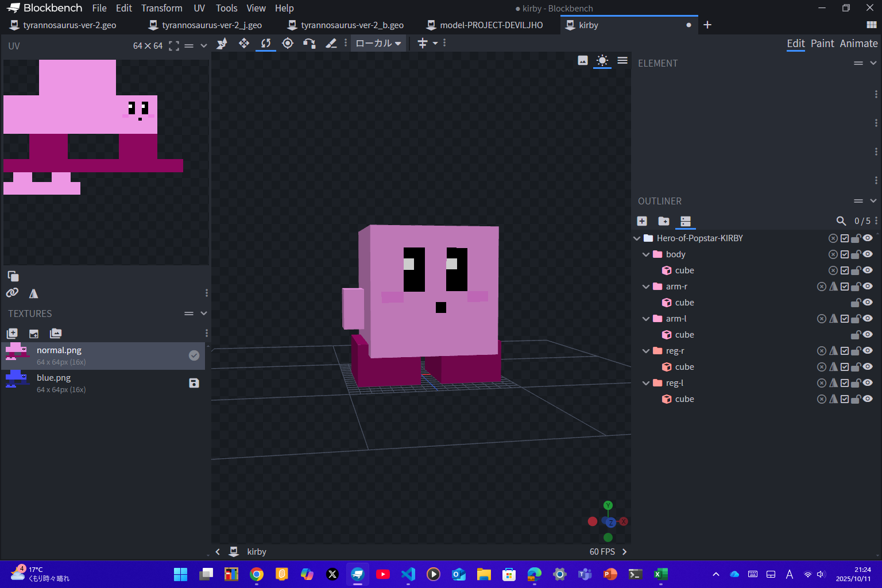This screenshot has height=588, width=882.
Task: Open the ローカル transform space dropdown
Action: coord(378,44)
